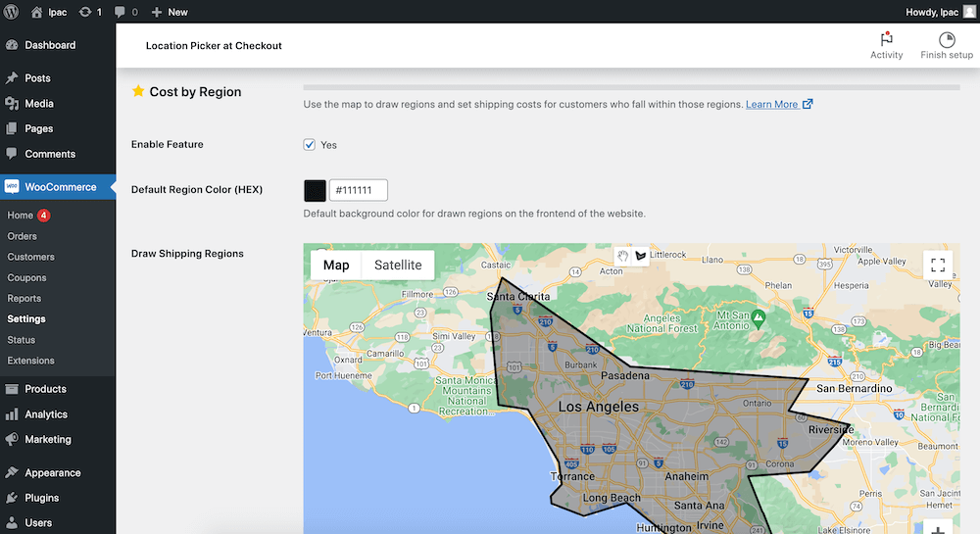This screenshot has width=980, height=534.
Task: Open WooCommerce Orders submenu
Action: [22, 236]
